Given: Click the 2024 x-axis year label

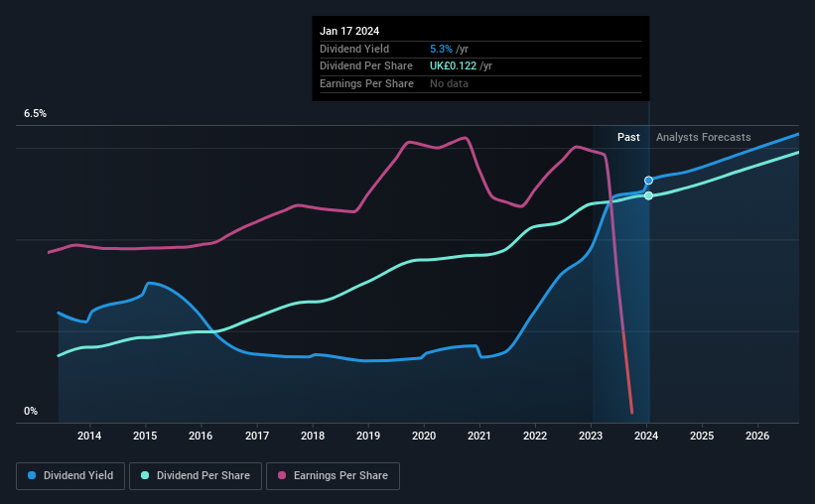Looking at the screenshot, I should pos(646,436).
